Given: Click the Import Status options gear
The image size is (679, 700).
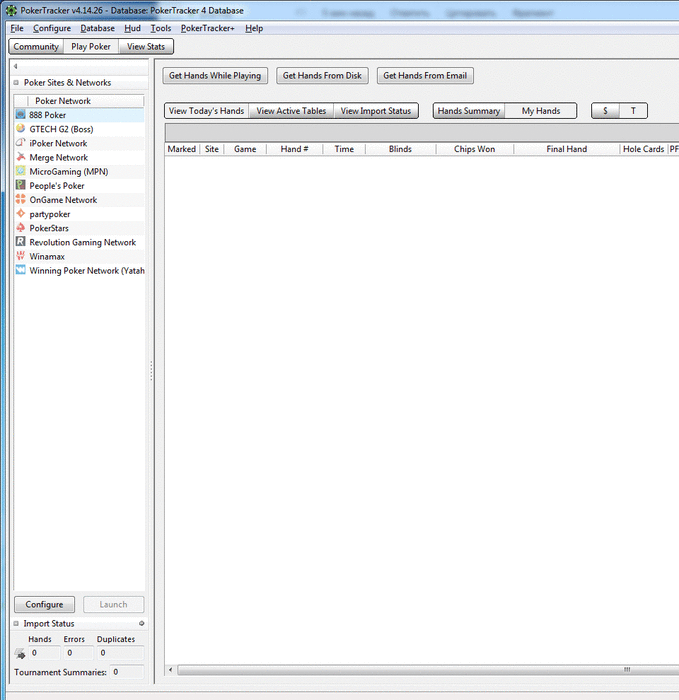Looking at the screenshot, I should point(142,623).
